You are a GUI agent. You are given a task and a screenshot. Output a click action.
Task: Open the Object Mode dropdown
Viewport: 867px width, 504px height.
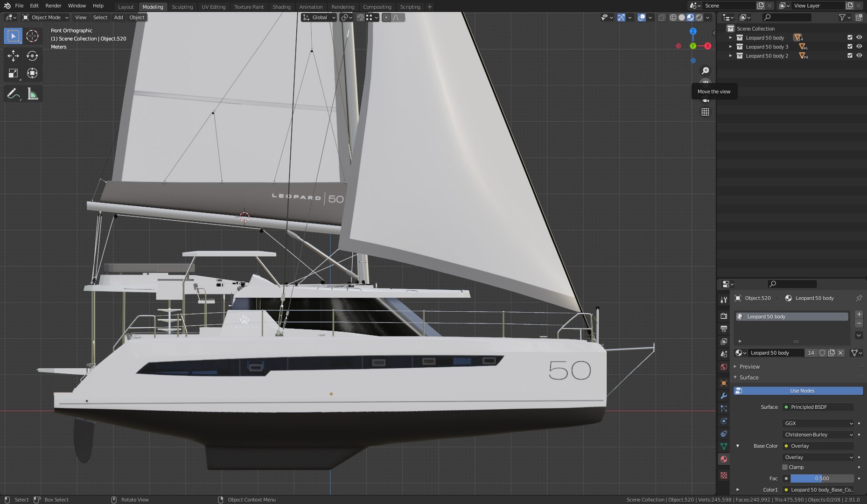(x=45, y=17)
